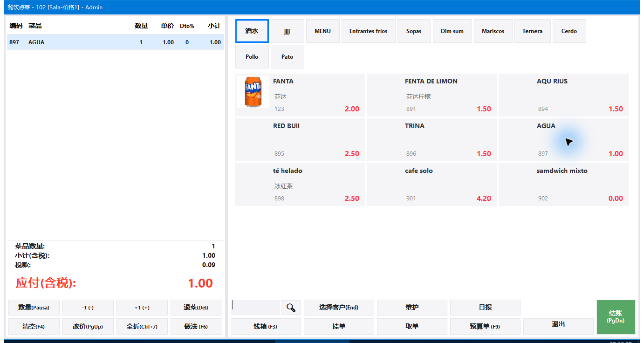Select the Entrantes fríos category

point(369,31)
